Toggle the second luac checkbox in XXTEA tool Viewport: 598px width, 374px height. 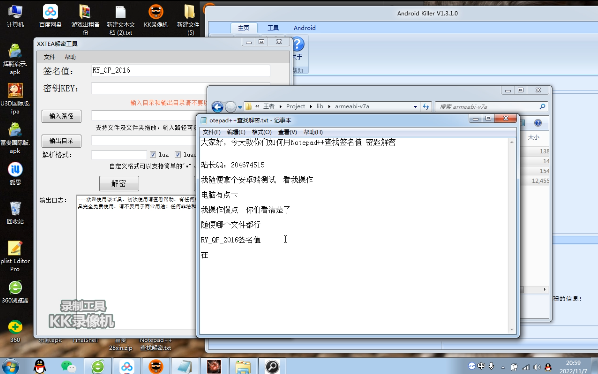tap(178, 154)
